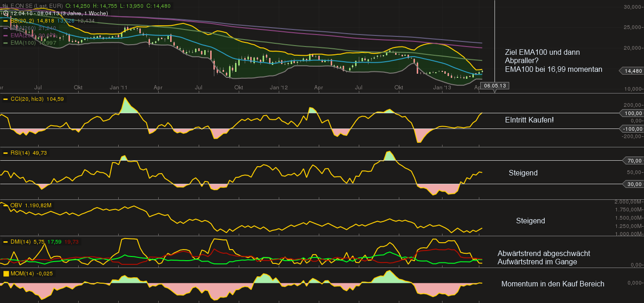Click the Jan '11 time axis label
This screenshot has height=303, width=644.
119,87
